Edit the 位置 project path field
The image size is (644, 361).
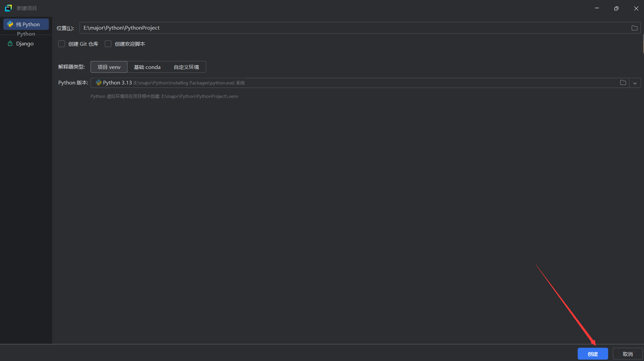point(360,28)
